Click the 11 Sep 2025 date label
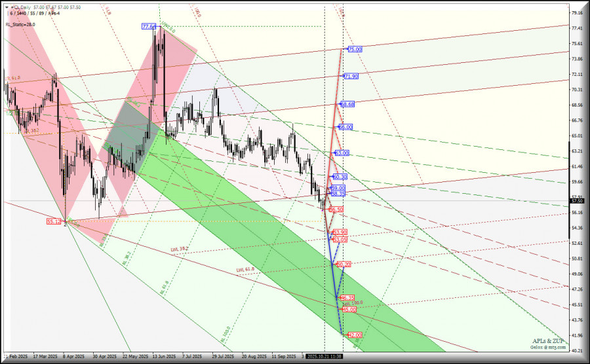 284,356
